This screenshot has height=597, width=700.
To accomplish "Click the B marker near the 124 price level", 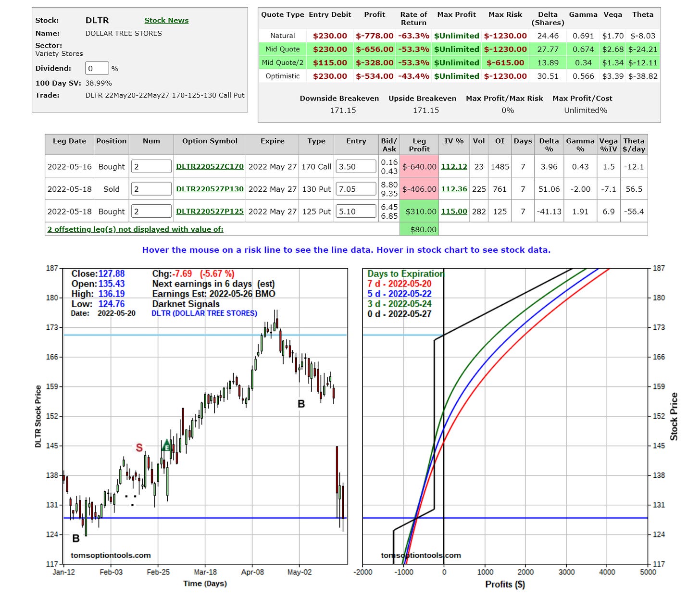I will pos(75,538).
